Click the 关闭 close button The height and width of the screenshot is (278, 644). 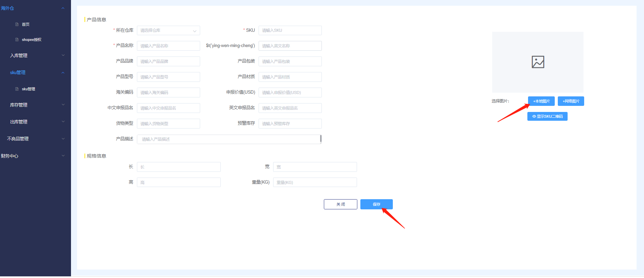pyautogui.click(x=340, y=204)
